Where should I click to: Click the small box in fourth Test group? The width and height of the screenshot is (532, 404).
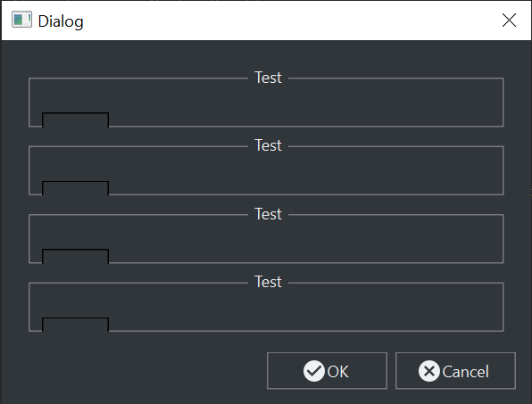pyautogui.click(x=75, y=325)
